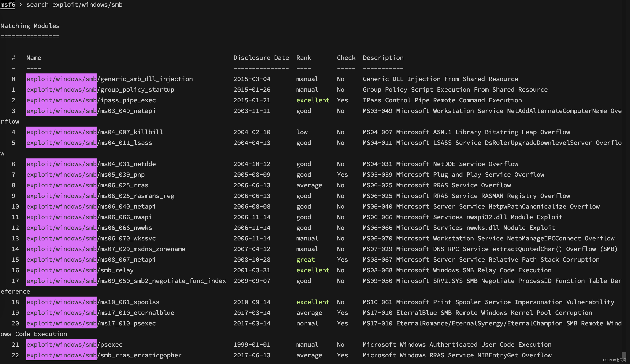Screen dimensions: 630x364
Task: Click the wrapped 'eference' continuation line
Action: pos(15,291)
